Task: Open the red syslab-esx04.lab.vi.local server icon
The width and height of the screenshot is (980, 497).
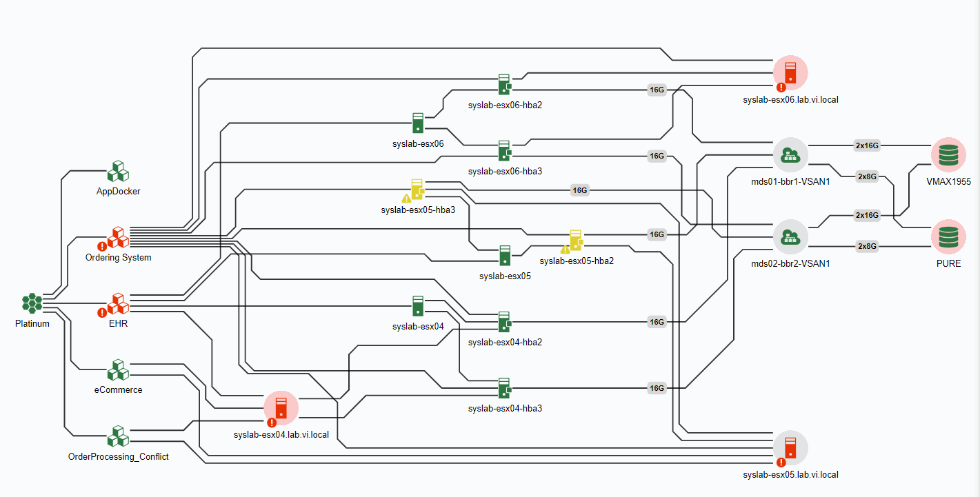Action: pos(281,408)
